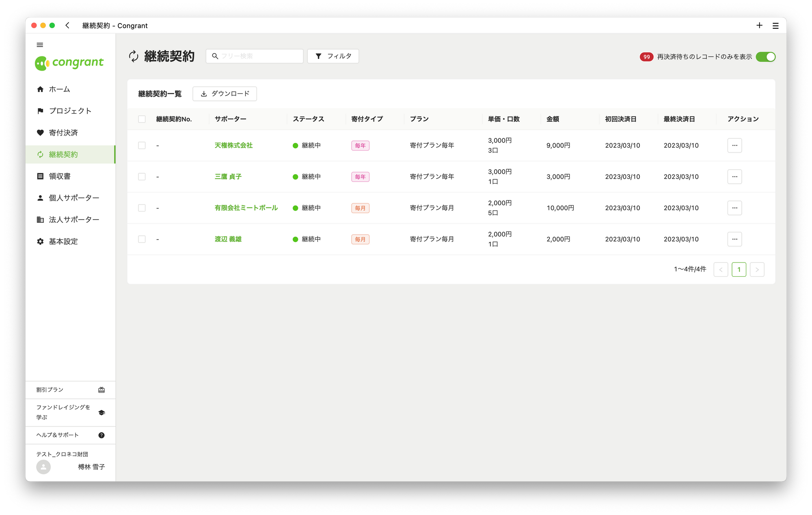Open the フィルタ filter options

click(333, 56)
